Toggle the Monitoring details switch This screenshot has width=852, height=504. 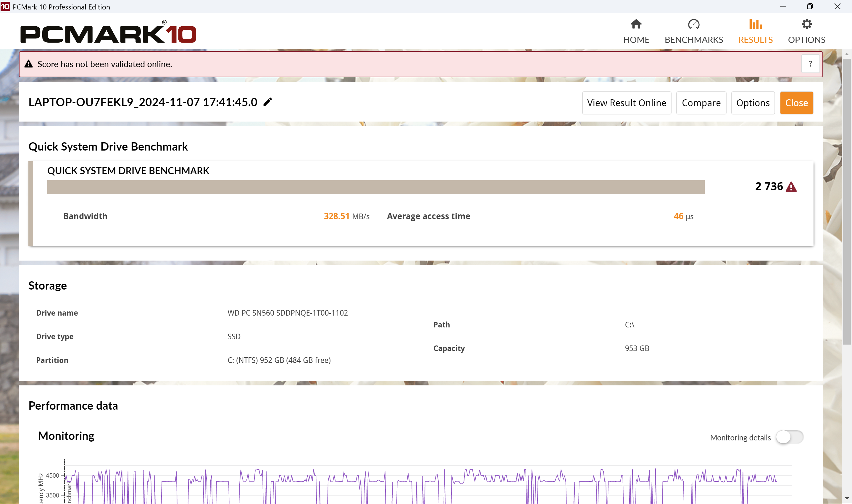(789, 437)
